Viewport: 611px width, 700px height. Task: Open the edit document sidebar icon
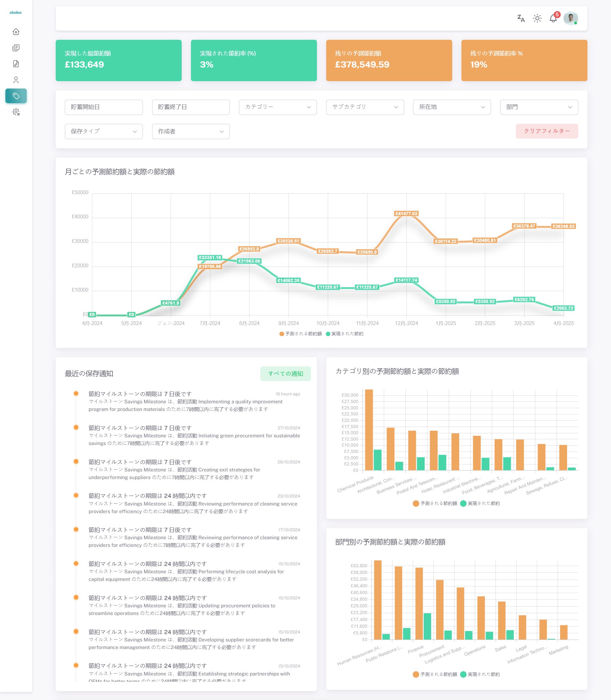pyautogui.click(x=16, y=64)
